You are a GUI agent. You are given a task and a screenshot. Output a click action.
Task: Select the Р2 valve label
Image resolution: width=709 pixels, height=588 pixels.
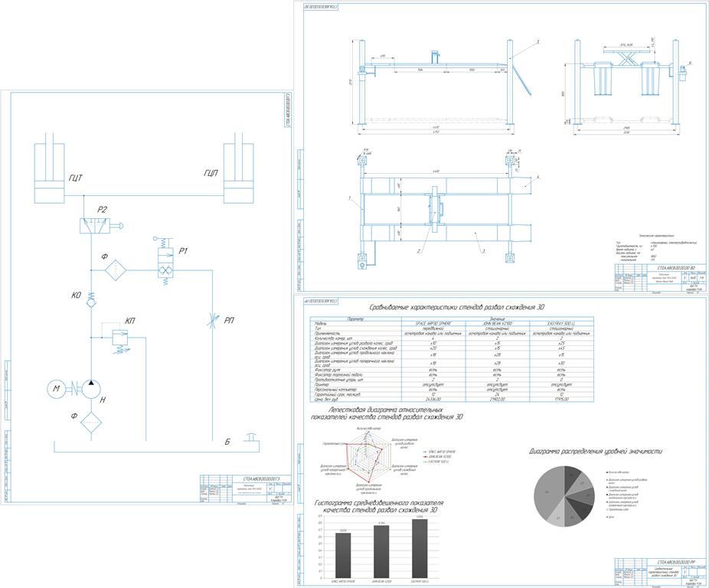[x=102, y=210]
